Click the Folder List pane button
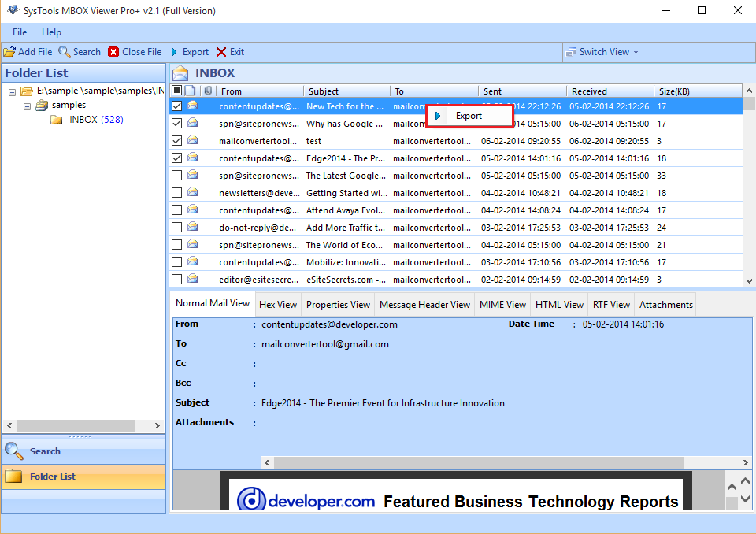756x534 pixels. pos(83,477)
